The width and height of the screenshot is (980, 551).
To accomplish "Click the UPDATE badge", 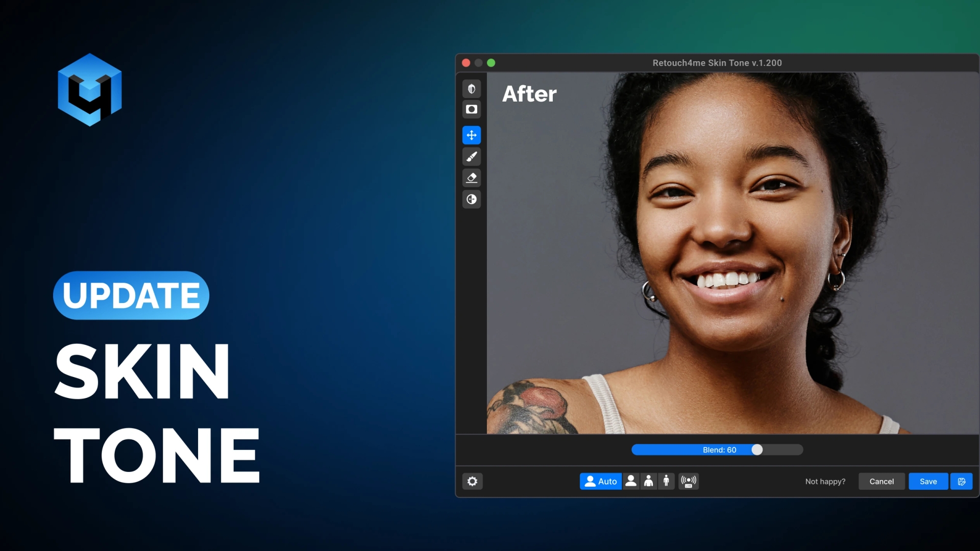I will [x=131, y=295].
